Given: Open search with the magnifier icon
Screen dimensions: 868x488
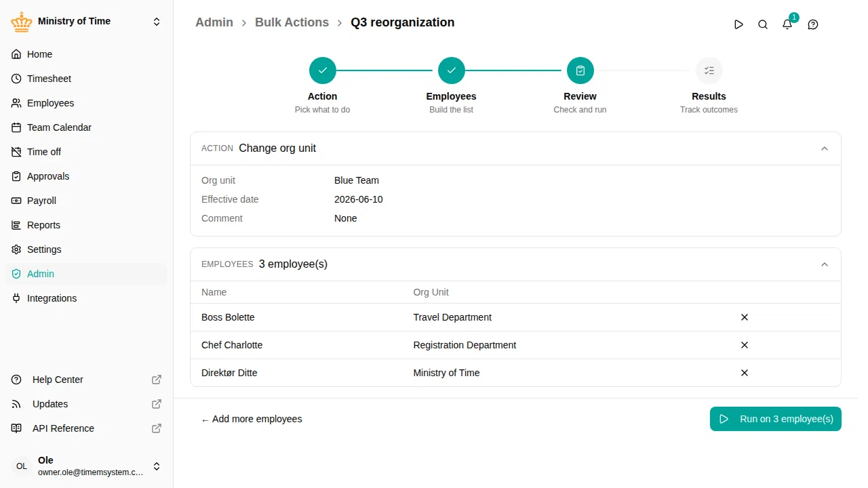Looking at the screenshot, I should tap(763, 24).
